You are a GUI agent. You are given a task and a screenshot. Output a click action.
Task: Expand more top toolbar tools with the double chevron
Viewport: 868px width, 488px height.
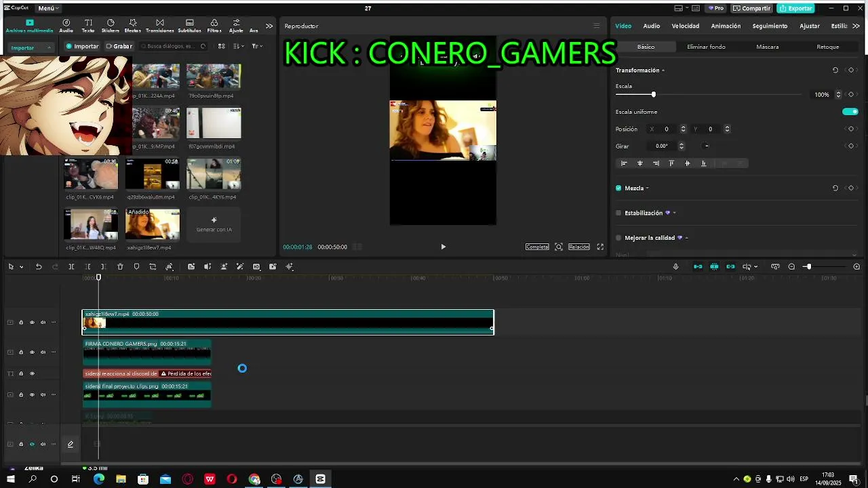(269, 26)
